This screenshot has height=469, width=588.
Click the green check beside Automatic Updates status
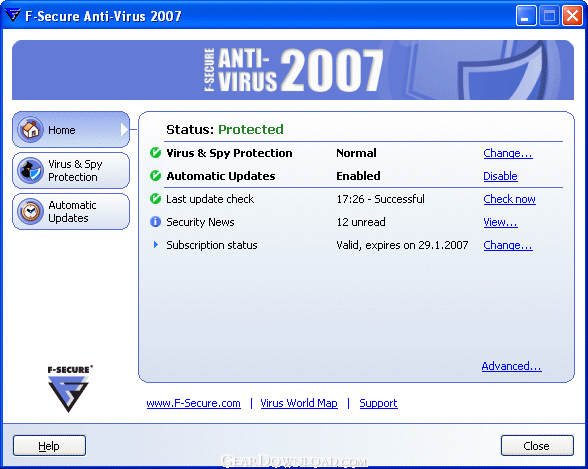click(155, 176)
